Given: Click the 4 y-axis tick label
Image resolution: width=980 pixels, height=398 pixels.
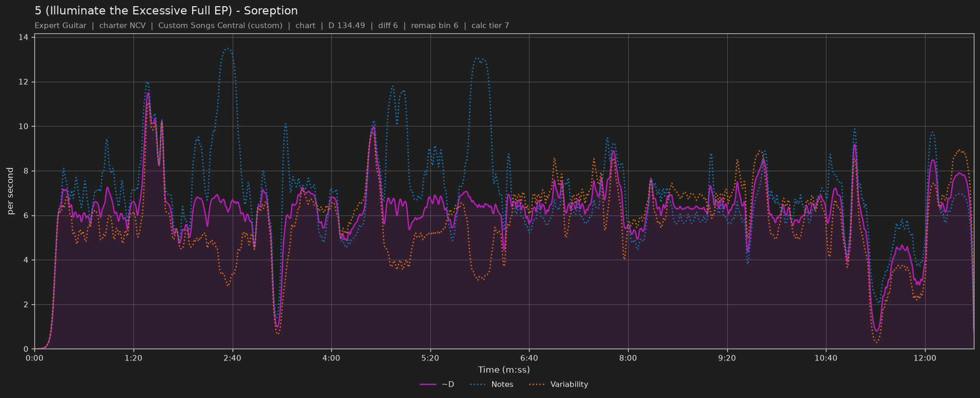Looking at the screenshot, I should [x=26, y=260].
